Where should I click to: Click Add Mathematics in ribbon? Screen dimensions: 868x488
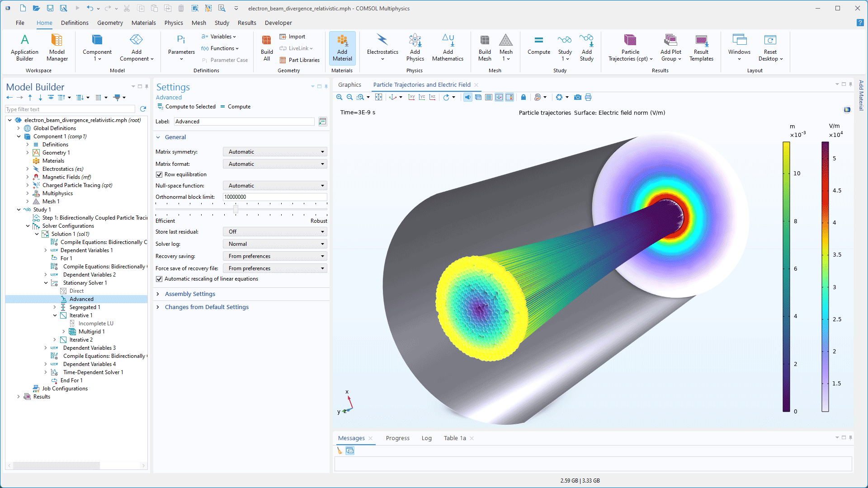point(448,47)
